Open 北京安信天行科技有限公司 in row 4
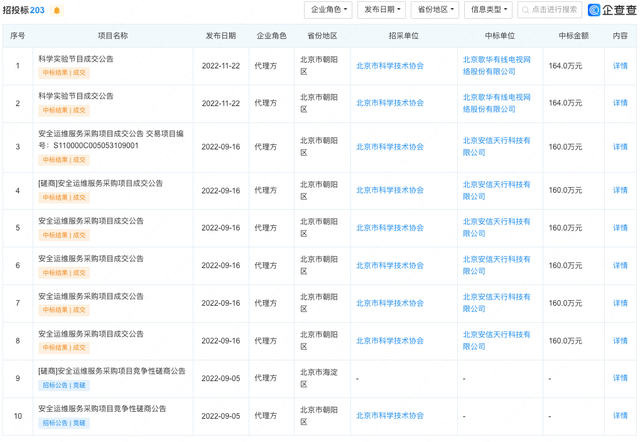The width and height of the screenshot is (640, 442). tap(496, 191)
